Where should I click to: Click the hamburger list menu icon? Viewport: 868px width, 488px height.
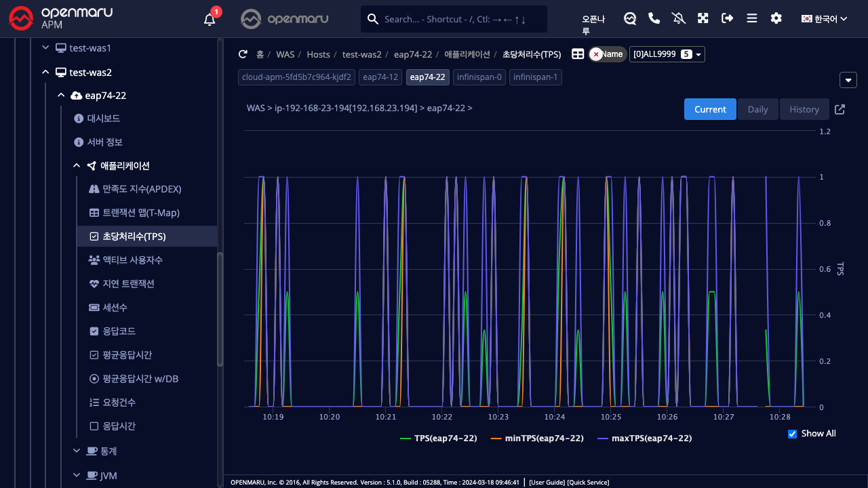752,18
